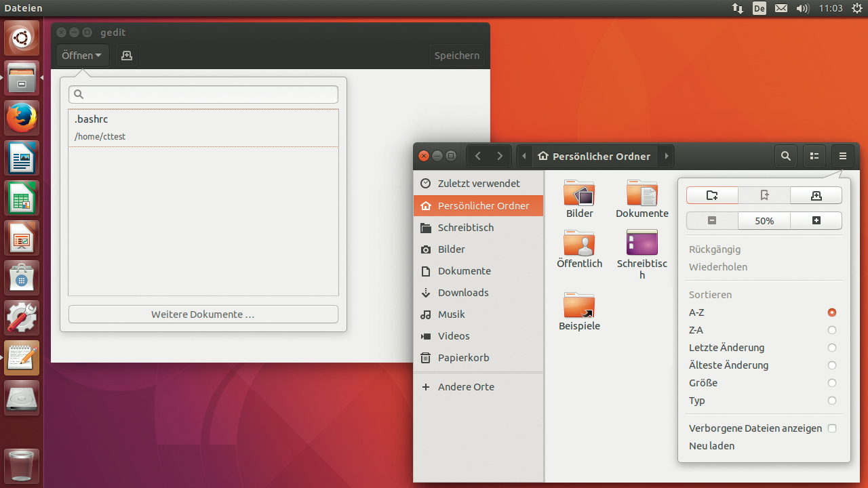Screen dimensions: 868x488
Task: Select Persönlicher Ordner in the sidebar
Action: (x=478, y=205)
